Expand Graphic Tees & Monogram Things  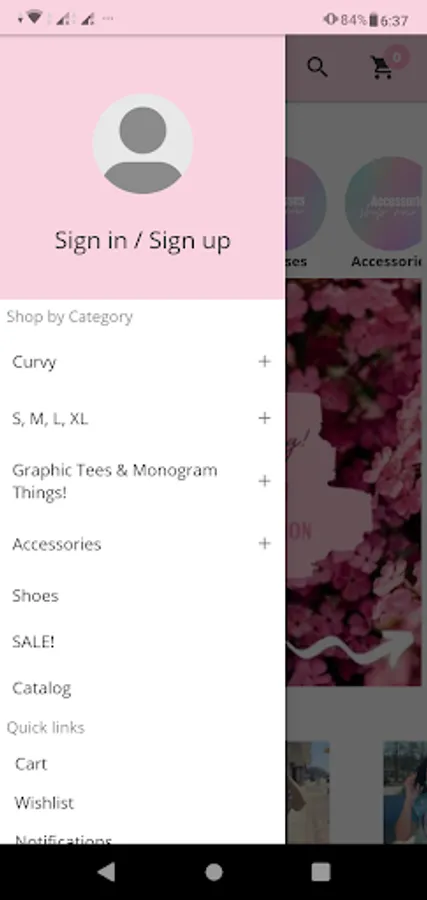pyautogui.click(x=264, y=480)
